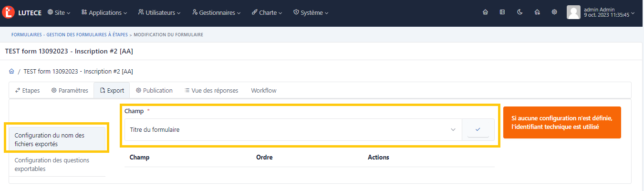Expand the Utilisateurs dropdown menu
Image resolution: width=644 pixels, height=191 pixels.
tap(159, 12)
